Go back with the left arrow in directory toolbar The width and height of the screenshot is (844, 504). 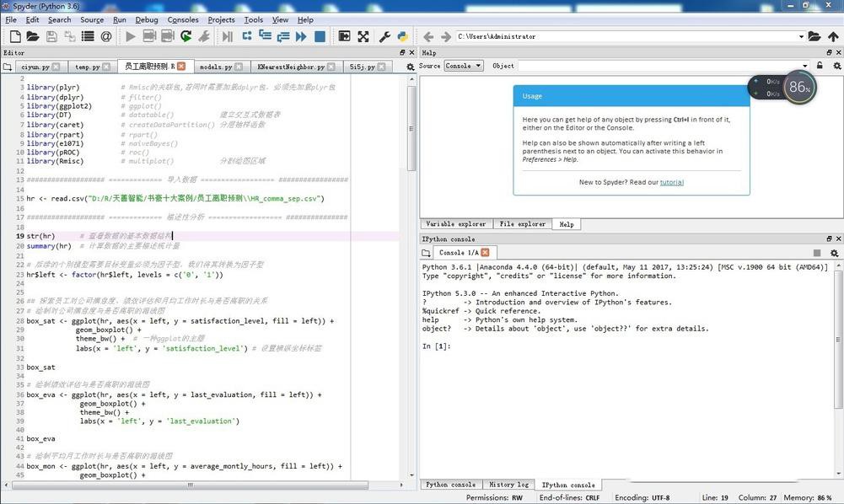tap(428, 36)
